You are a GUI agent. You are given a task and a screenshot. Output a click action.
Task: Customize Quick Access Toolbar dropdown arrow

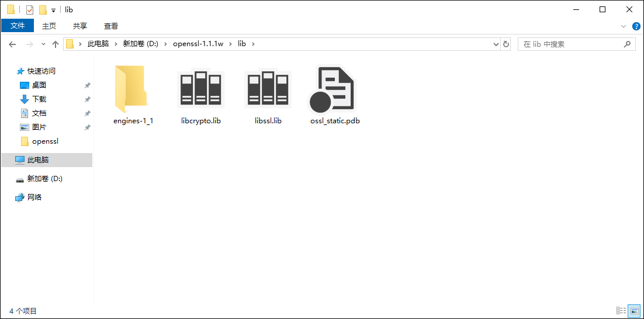point(53,10)
